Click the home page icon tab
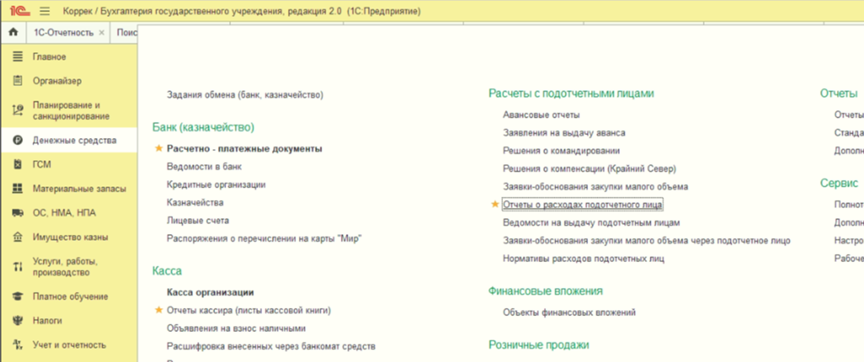 (14, 33)
